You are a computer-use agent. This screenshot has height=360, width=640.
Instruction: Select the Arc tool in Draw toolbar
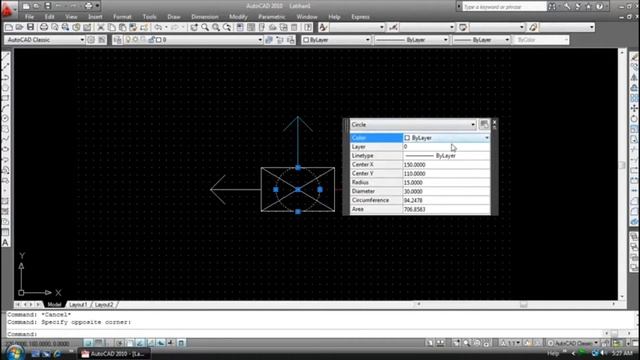tap(5, 108)
